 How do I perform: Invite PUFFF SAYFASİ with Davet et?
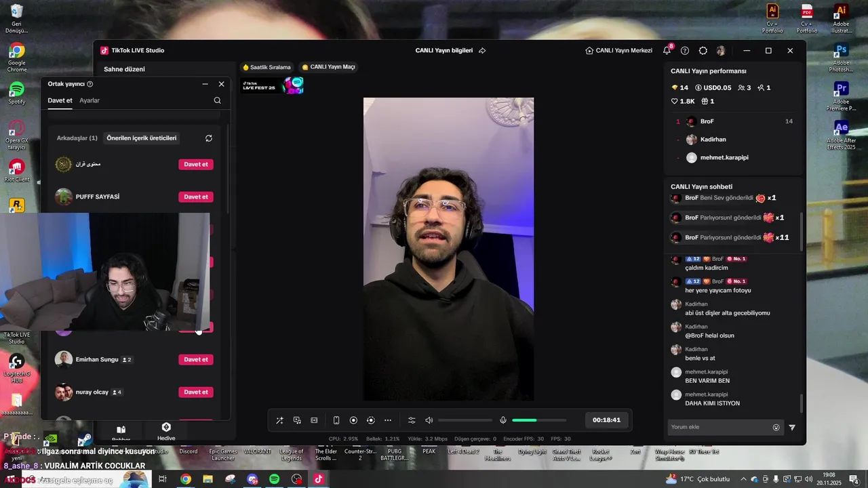(196, 197)
